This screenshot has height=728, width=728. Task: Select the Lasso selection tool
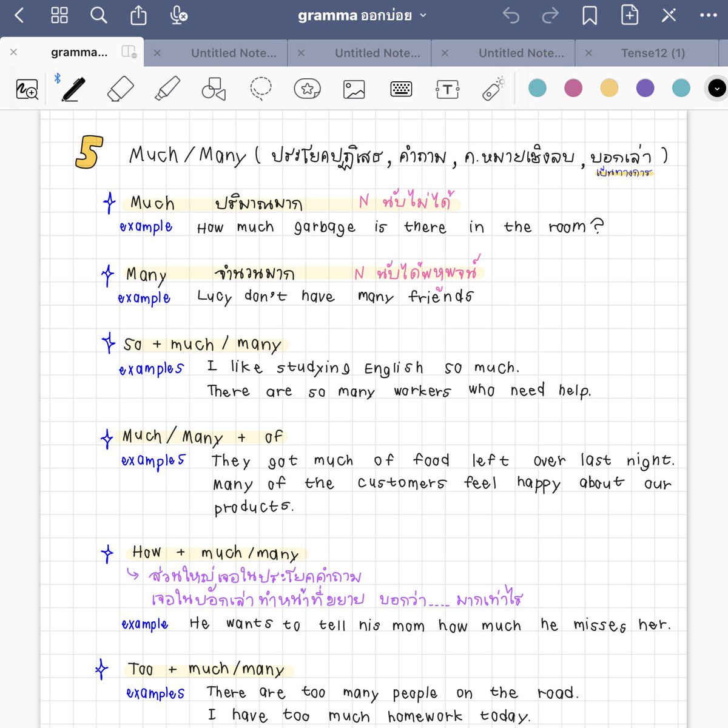click(261, 89)
